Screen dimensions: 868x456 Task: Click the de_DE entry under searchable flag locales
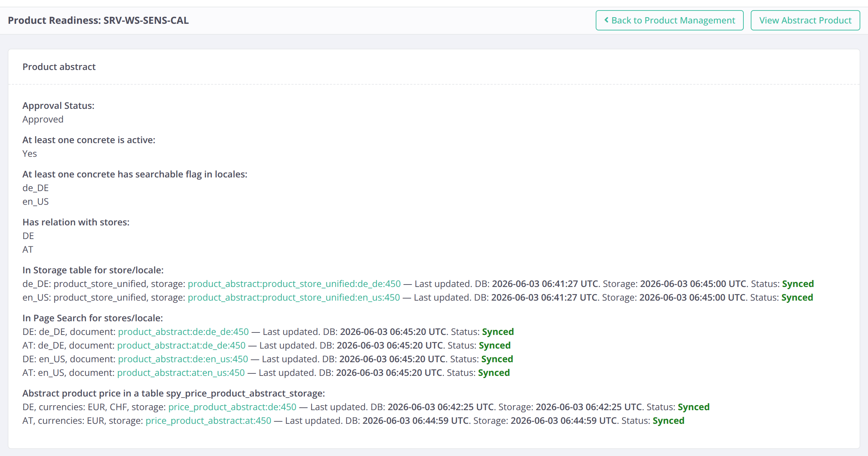point(36,188)
